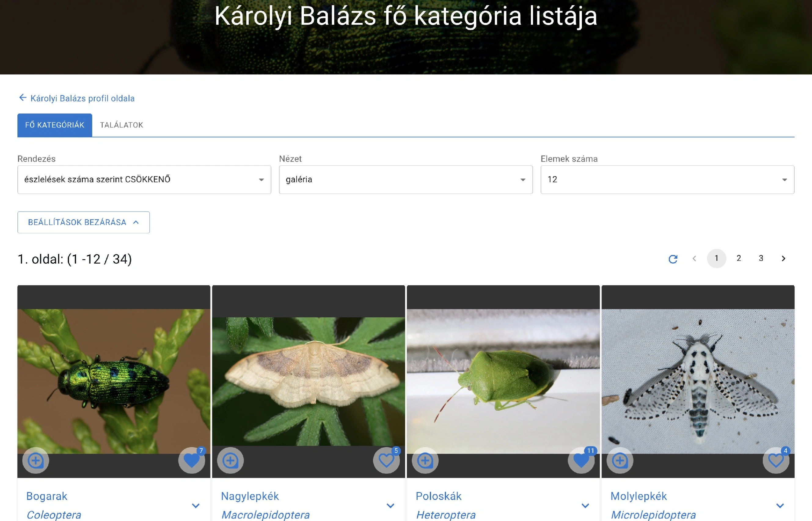The image size is (812, 521).
Task: Like the Nagylepkék photo with heart
Action: [386, 460]
